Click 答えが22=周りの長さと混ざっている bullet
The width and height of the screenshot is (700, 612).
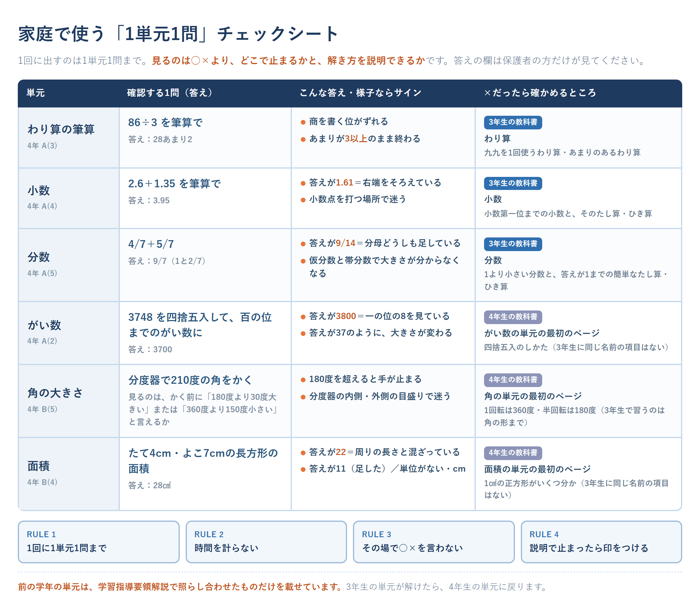(380, 452)
